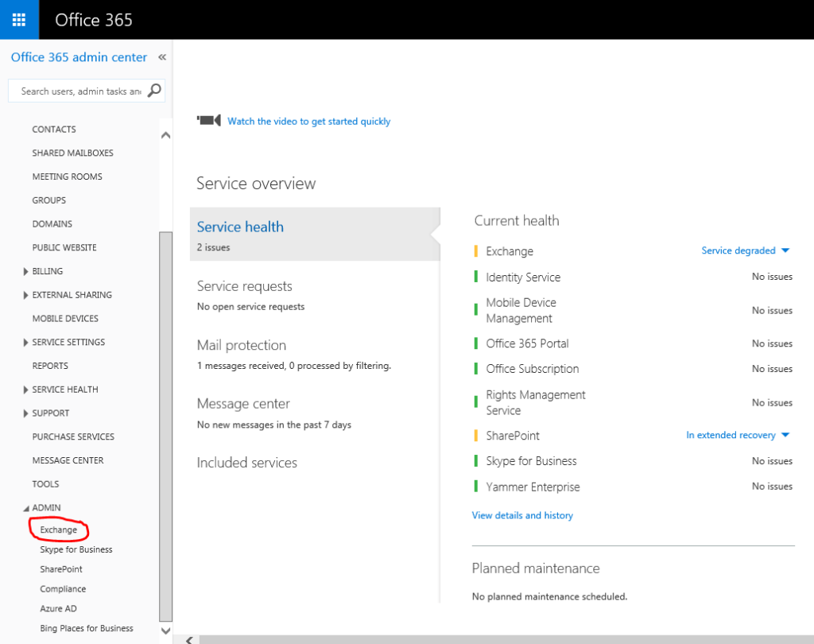Click SharePoint in Current health list

pyautogui.click(x=513, y=436)
